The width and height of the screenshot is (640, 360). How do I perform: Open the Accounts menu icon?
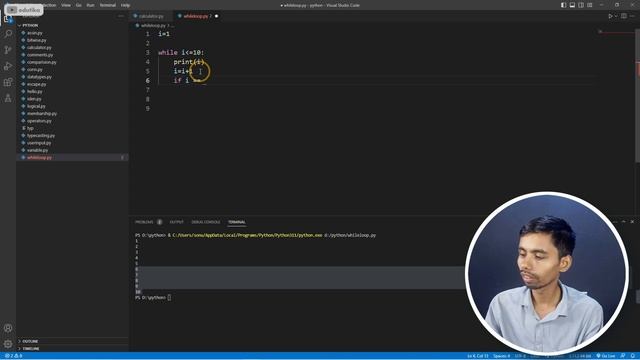coord(8,328)
